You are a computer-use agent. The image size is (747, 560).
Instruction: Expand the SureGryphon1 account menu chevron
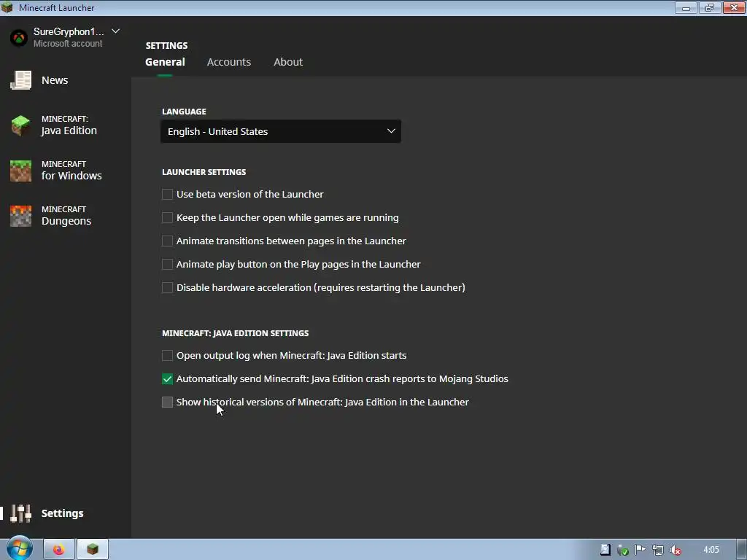coord(115,31)
